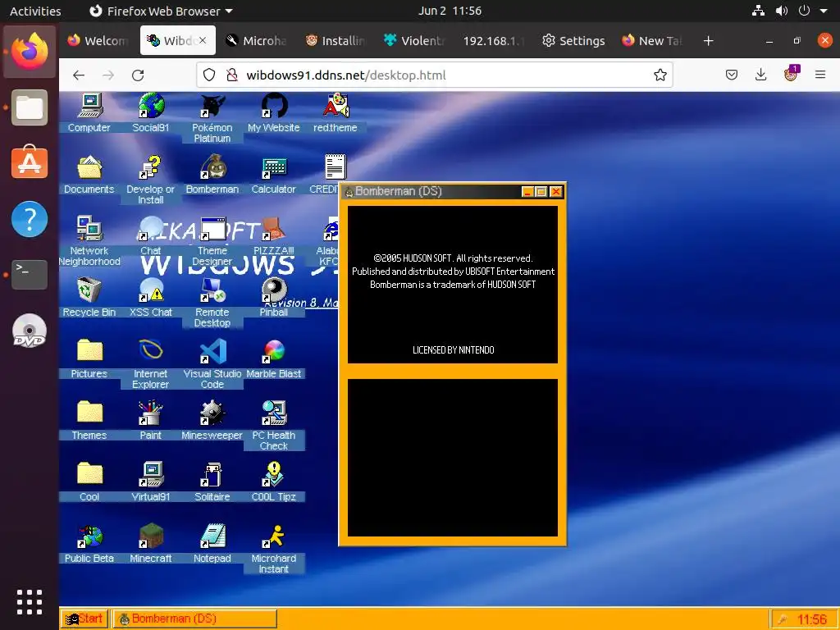Click the wibdows91 address bar

click(435, 75)
